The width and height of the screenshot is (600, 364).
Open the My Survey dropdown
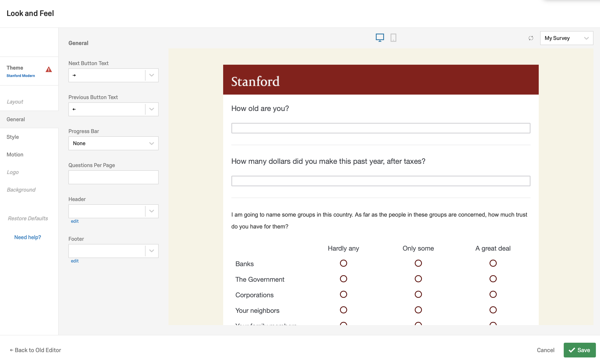566,38
